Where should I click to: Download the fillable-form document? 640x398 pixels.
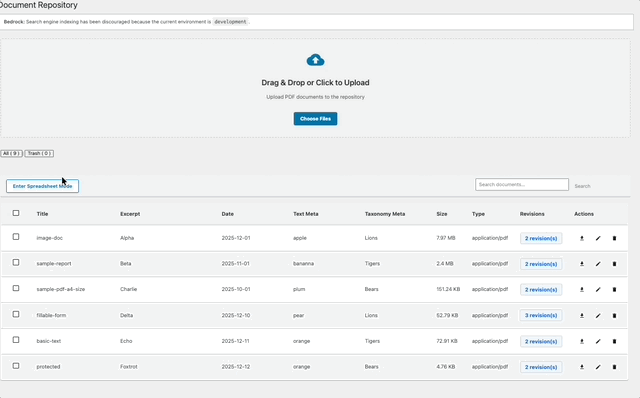coord(582,316)
